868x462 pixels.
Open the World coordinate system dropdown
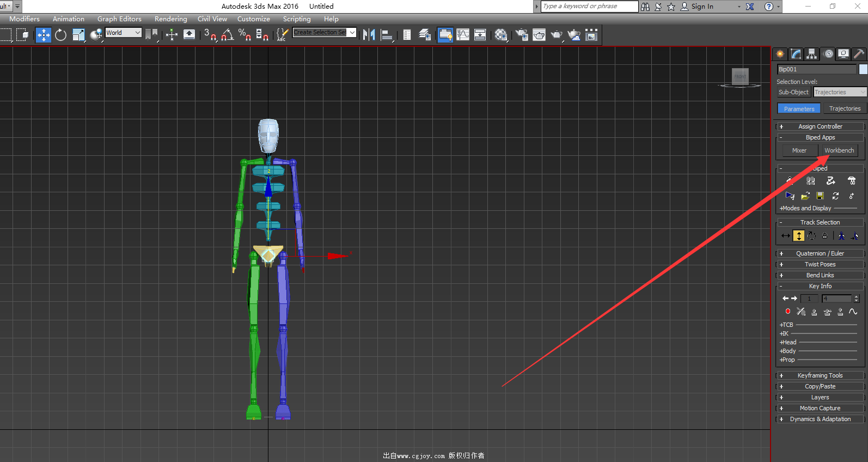tap(124, 33)
